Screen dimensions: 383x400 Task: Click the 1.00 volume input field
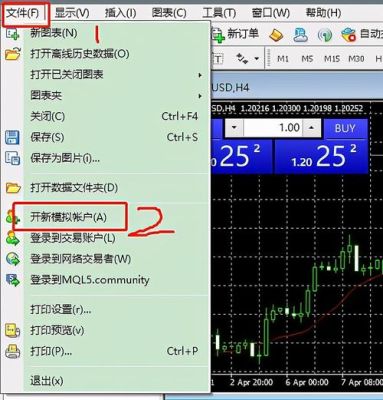[273, 128]
